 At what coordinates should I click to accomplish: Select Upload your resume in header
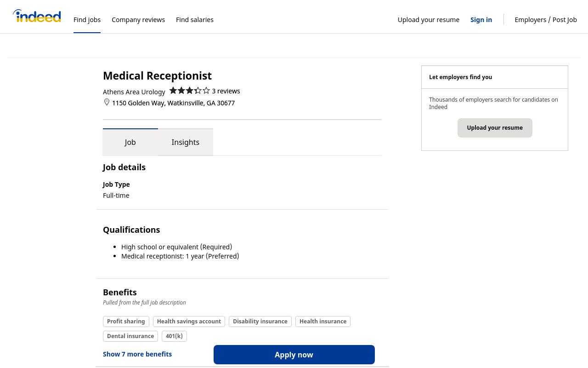pyautogui.click(x=428, y=19)
